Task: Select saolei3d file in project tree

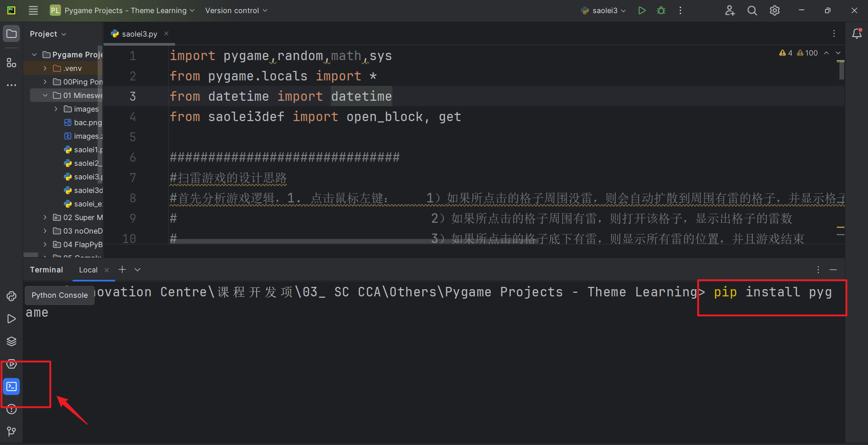Action: click(x=83, y=190)
